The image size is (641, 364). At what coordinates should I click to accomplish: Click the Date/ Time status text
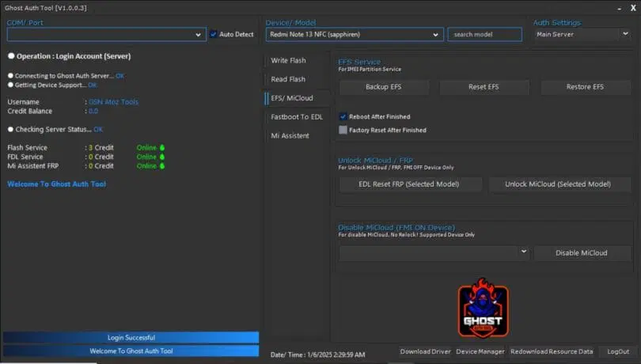tap(317, 355)
